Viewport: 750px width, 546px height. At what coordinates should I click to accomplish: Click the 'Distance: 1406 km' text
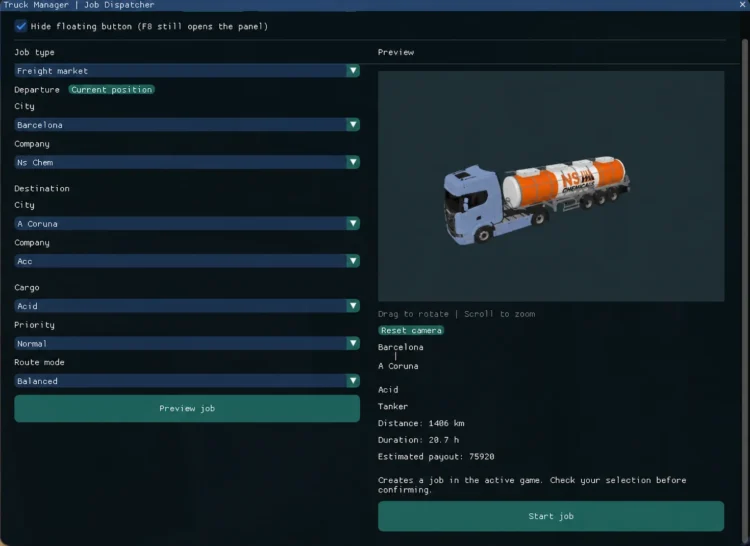tap(421, 423)
